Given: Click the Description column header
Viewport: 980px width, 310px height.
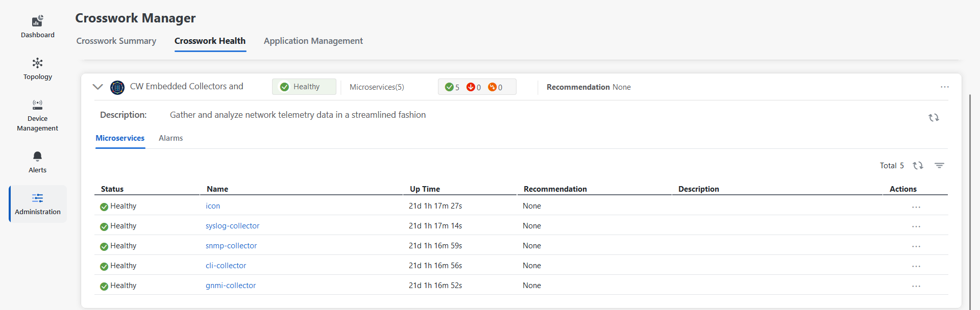Looking at the screenshot, I should point(699,189).
